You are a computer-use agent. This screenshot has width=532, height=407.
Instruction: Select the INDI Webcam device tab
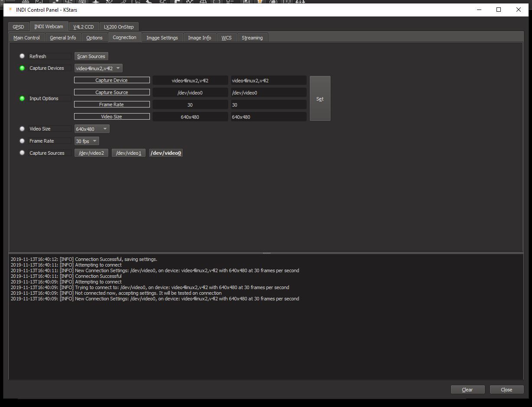pos(49,26)
